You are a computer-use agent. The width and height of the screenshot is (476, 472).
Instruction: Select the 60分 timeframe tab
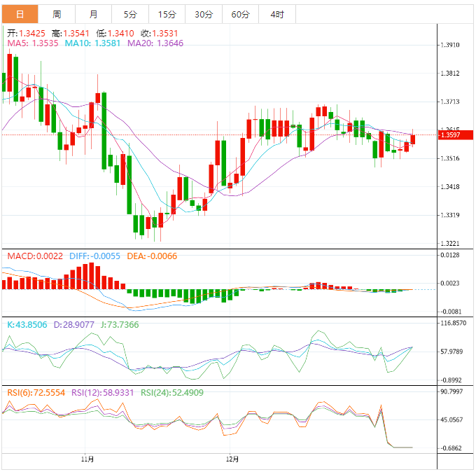coord(240,14)
